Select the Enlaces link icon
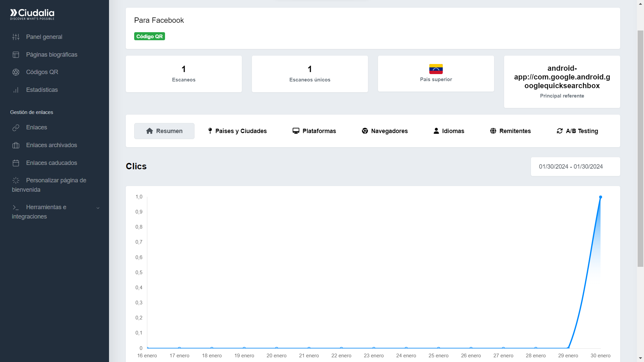Viewport: 644px width, 362px height. pyautogui.click(x=16, y=127)
